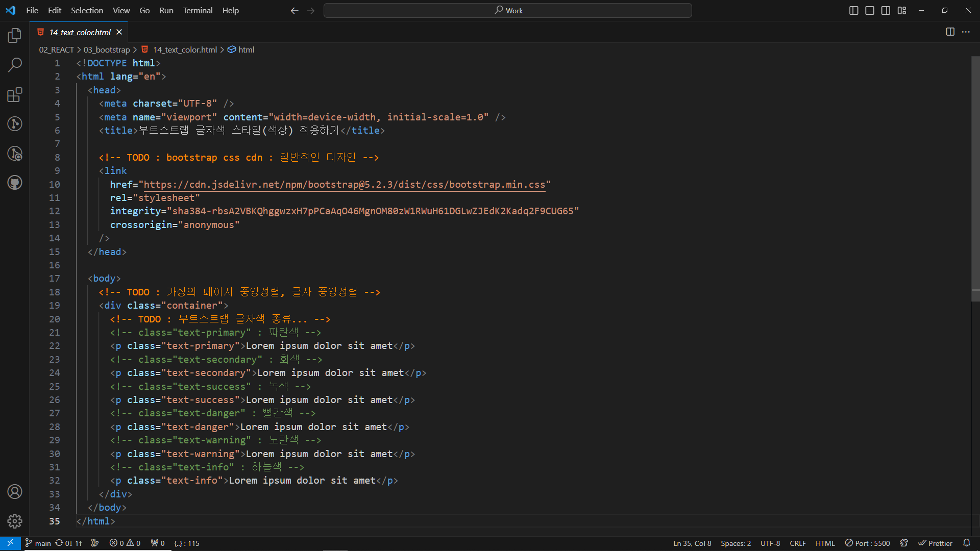Toggle the bottom panel layout button

coord(870,11)
